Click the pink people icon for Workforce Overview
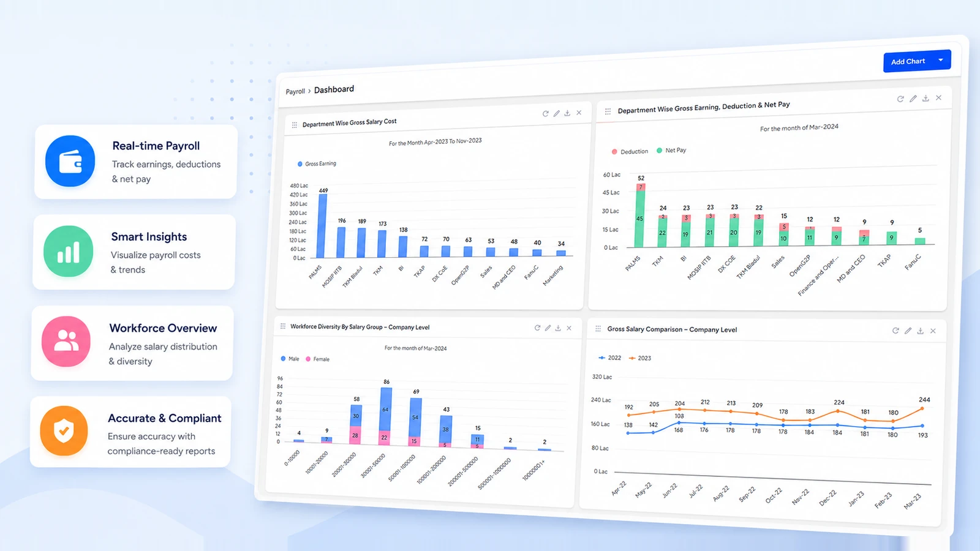This screenshot has height=551, width=980. pyautogui.click(x=66, y=342)
